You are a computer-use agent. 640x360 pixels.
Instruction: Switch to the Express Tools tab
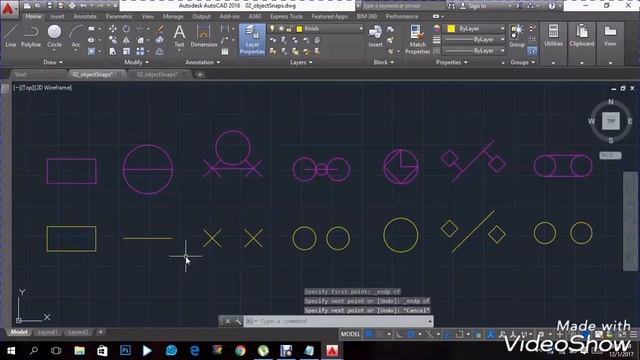[286, 16]
